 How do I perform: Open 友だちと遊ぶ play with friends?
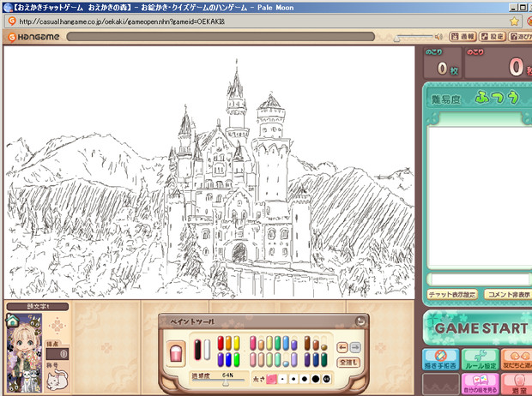tap(517, 359)
